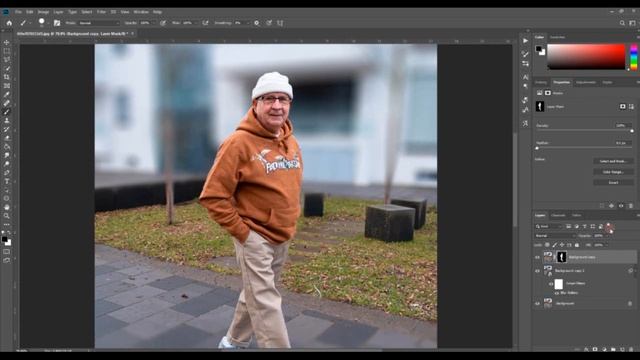Open the brush Mode dropdown
The width and height of the screenshot is (640, 360).
pyautogui.click(x=99, y=23)
